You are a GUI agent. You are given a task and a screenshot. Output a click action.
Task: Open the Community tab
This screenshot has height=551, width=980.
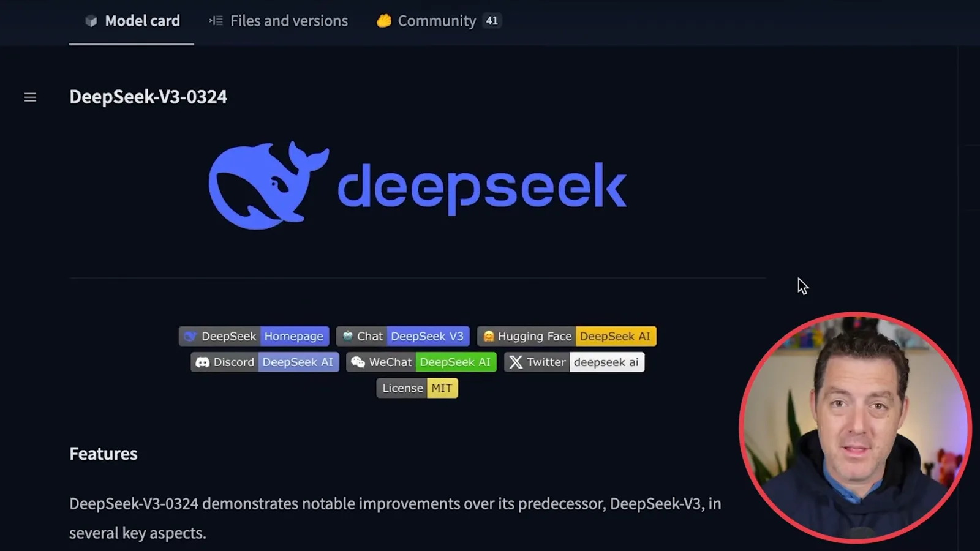coord(439,21)
